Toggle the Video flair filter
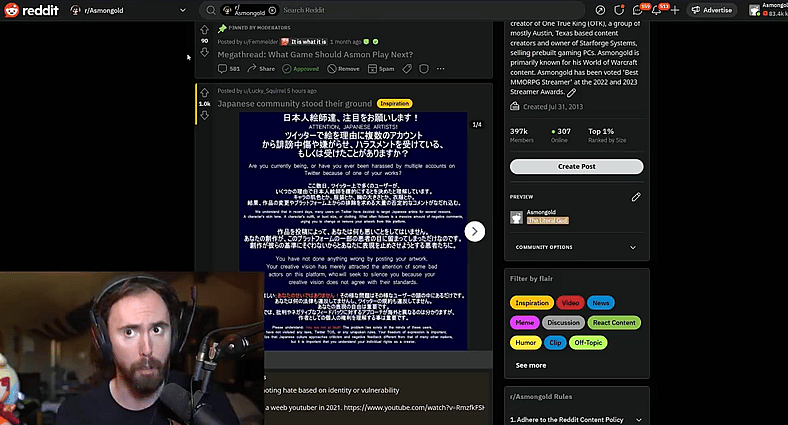 pyautogui.click(x=570, y=303)
